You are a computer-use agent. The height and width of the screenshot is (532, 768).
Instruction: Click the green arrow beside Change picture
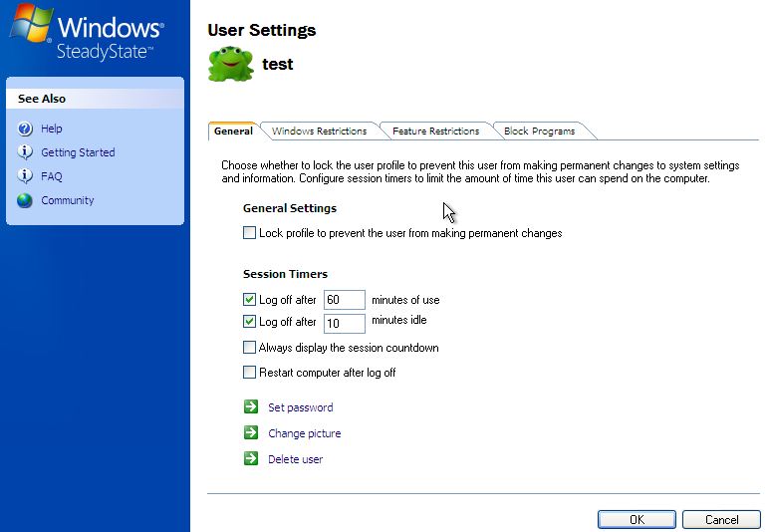(250, 433)
